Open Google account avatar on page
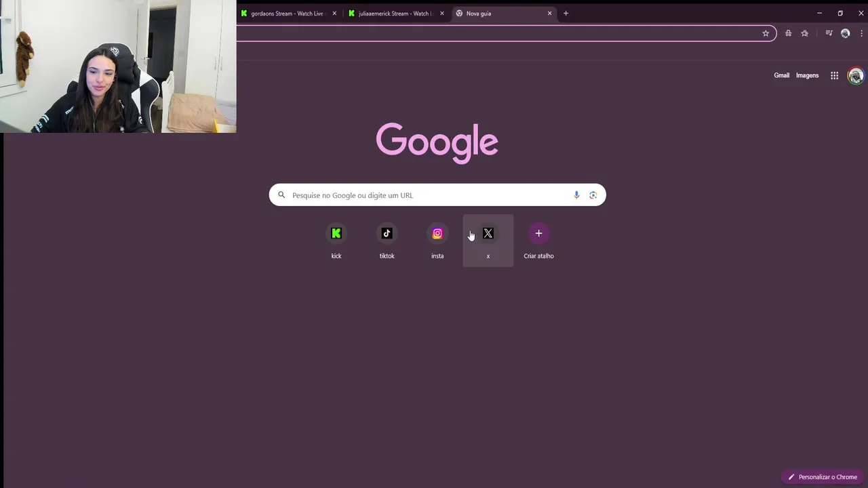Viewport: 868px width, 488px height. pos(856,75)
